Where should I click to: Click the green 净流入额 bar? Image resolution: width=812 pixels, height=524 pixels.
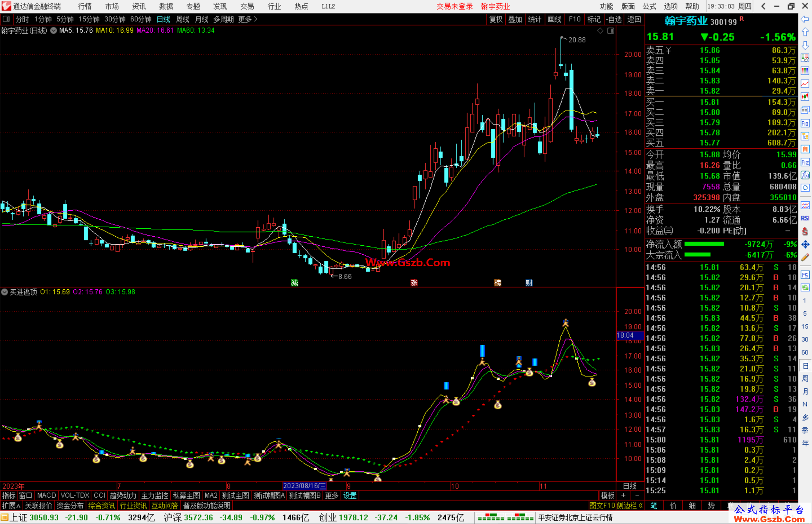704,244
